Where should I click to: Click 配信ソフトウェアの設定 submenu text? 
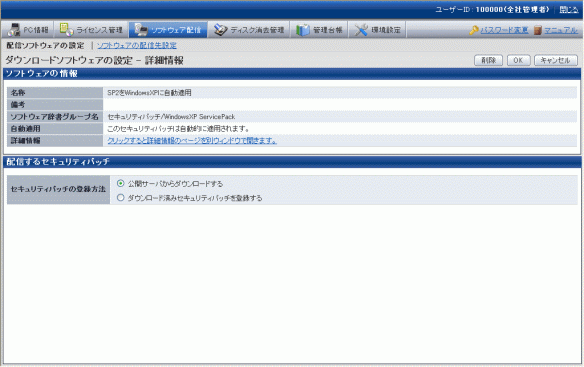pyautogui.click(x=45, y=45)
